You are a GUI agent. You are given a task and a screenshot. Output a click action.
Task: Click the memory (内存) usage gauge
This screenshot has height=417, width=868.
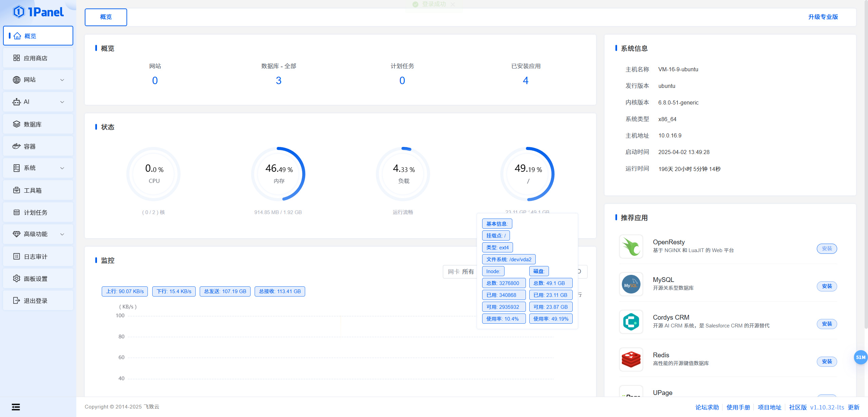(x=278, y=174)
